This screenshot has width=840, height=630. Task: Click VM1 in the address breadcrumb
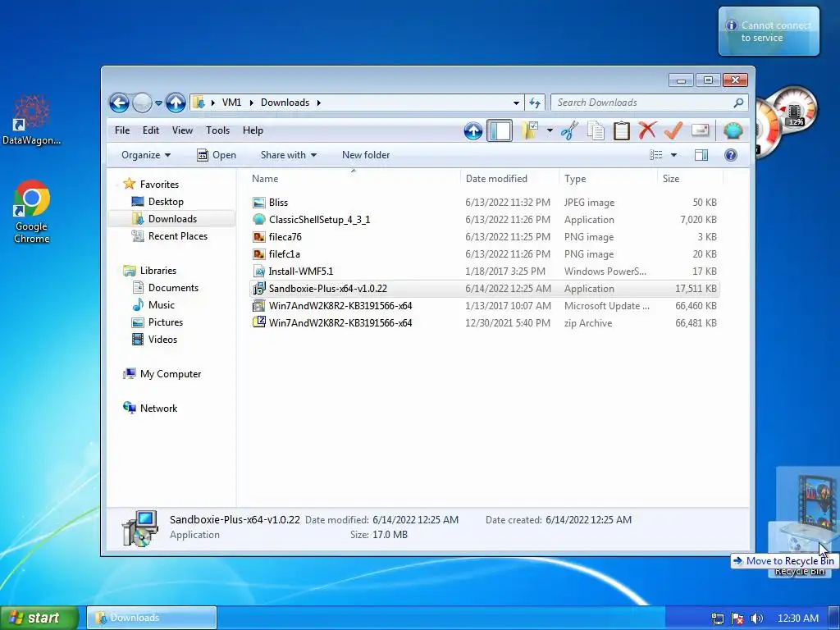point(231,103)
